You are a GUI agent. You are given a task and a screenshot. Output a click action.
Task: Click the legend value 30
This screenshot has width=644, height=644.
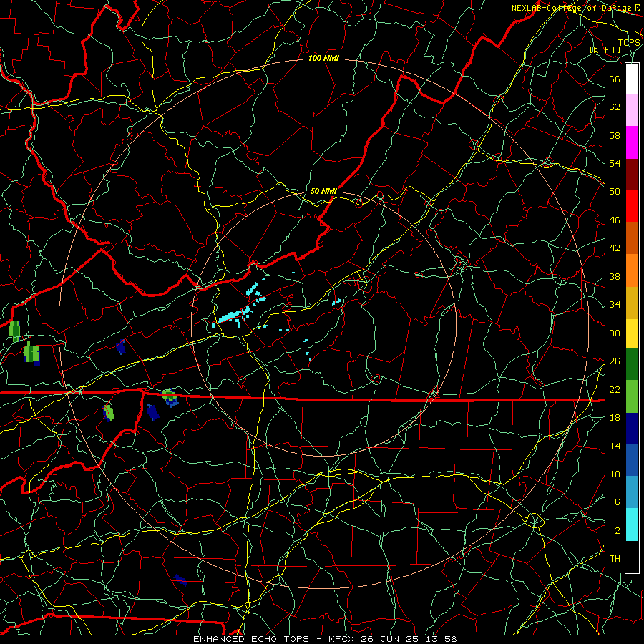tap(615, 333)
